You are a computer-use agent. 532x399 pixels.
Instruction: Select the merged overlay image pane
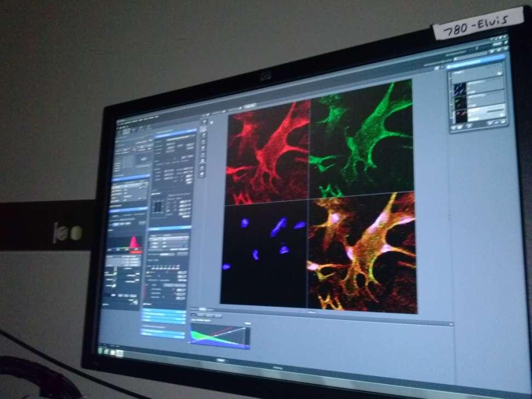pos(362,252)
